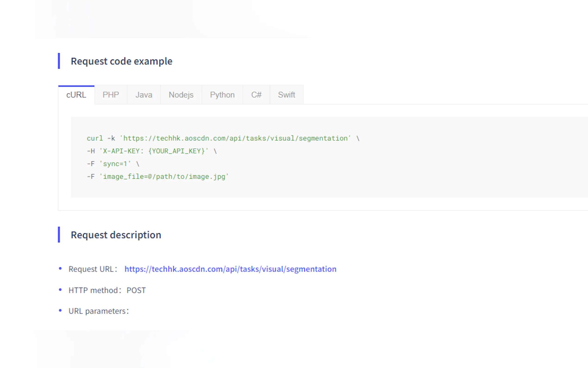Click the bullet before HTTP method
The height and width of the screenshot is (368, 588).
click(x=60, y=290)
